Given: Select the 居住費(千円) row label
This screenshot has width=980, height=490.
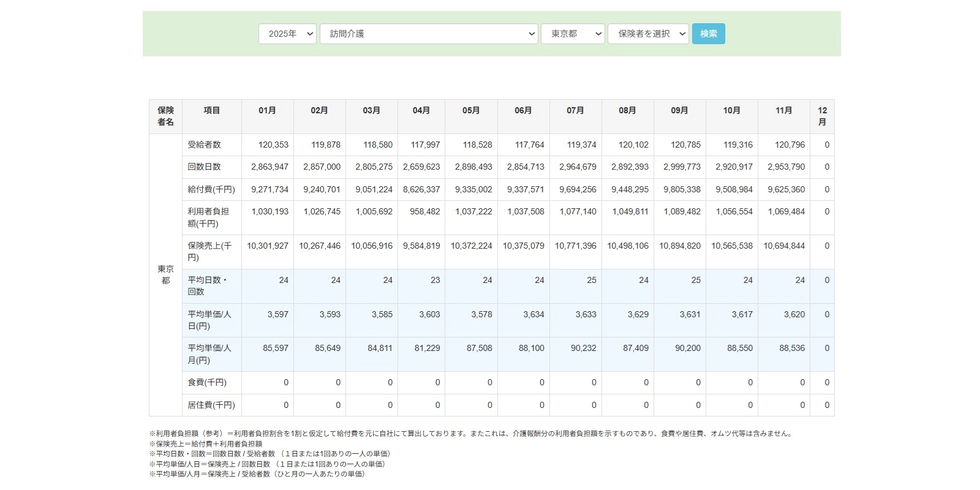Looking at the screenshot, I should [x=211, y=405].
